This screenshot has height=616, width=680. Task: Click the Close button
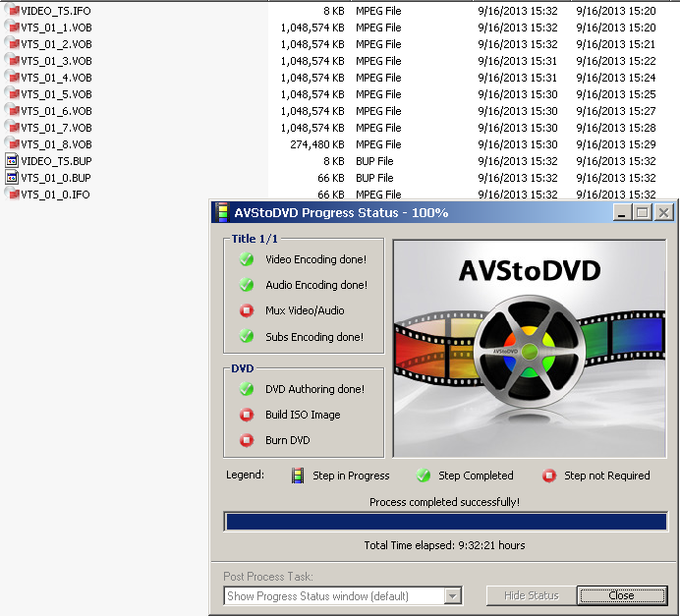621,595
